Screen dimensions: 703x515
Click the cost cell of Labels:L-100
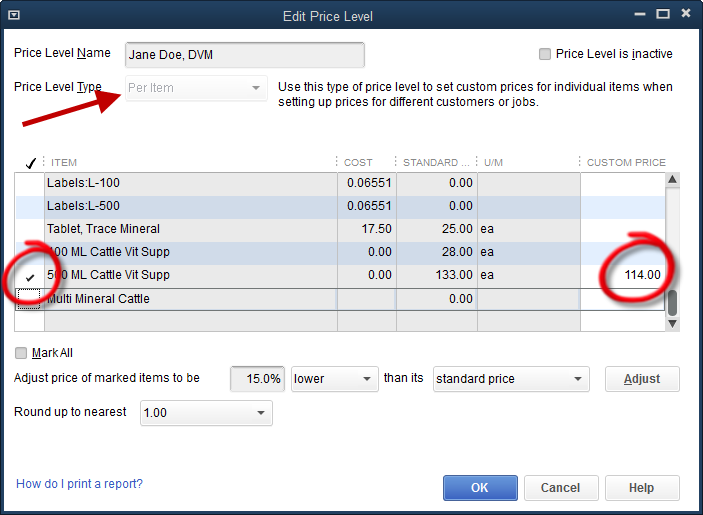[367, 183]
